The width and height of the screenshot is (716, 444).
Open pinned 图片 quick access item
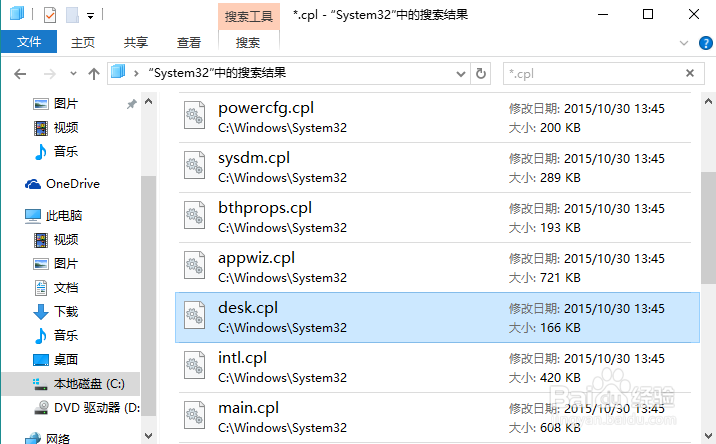tap(56, 104)
